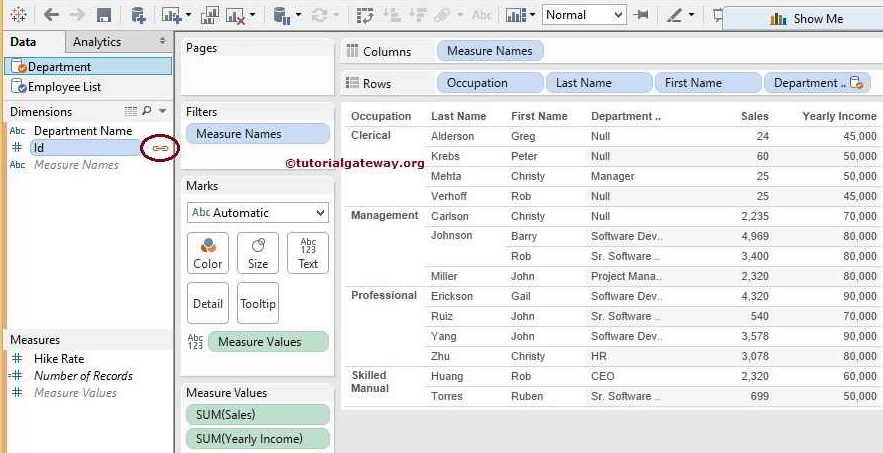Select the Number of Records measure

point(83,376)
